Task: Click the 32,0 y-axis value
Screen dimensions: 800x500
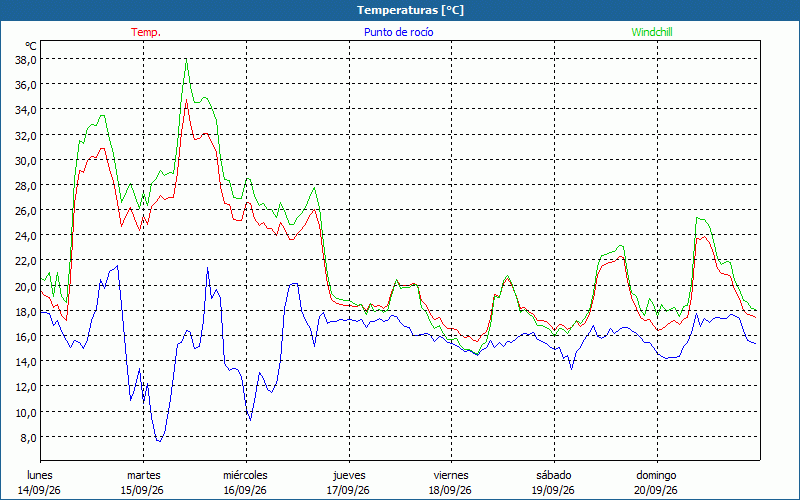Action: (x=26, y=136)
